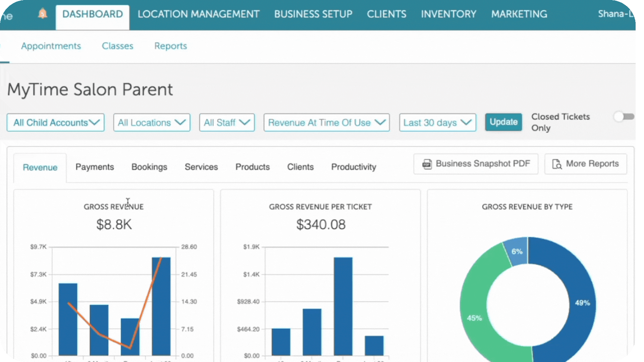The height and width of the screenshot is (362, 644).
Task: Switch to the Productivity tab
Action: pyautogui.click(x=354, y=167)
